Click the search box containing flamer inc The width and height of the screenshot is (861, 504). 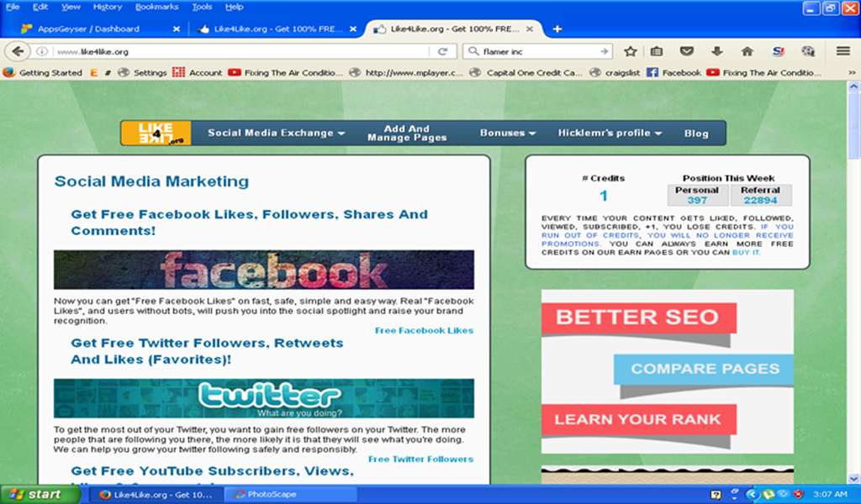click(536, 51)
